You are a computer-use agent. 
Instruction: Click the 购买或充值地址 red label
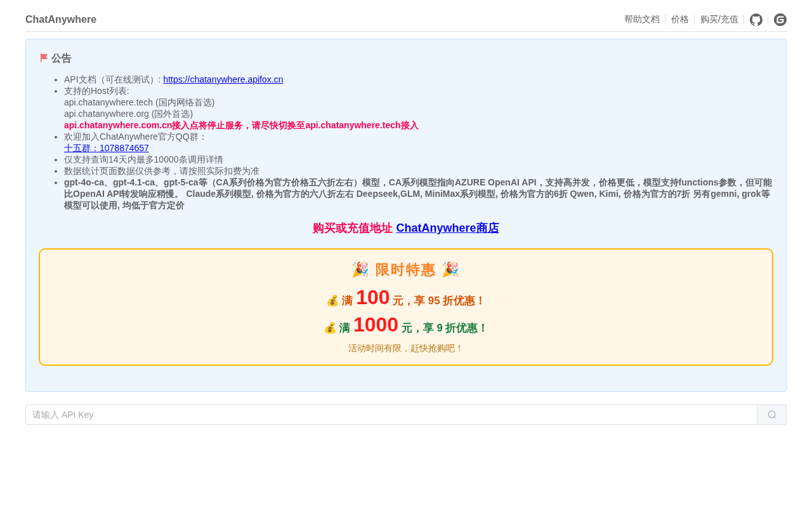click(x=353, y=228)
